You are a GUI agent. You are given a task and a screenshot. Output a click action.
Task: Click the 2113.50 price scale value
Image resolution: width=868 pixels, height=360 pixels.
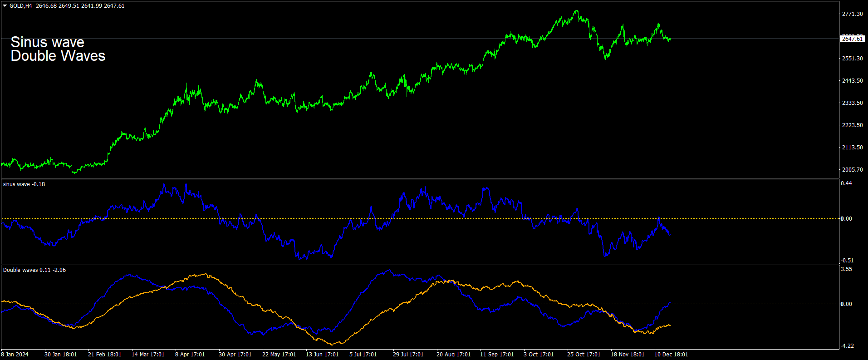click(853, 148)
